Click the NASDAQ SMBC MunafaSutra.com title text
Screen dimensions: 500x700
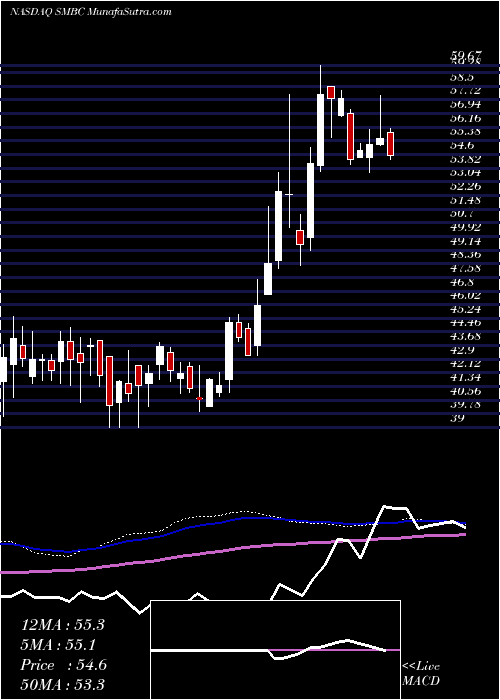[91, 12]
